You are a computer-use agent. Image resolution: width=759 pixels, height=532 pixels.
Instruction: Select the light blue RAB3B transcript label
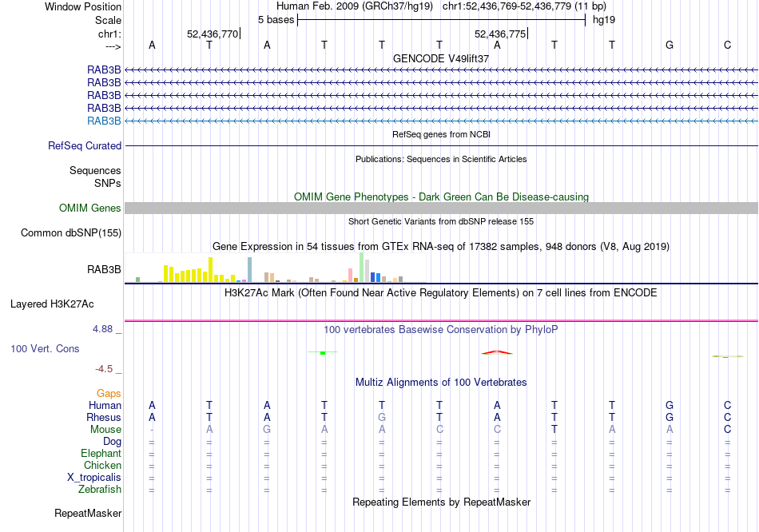[104, 121]
